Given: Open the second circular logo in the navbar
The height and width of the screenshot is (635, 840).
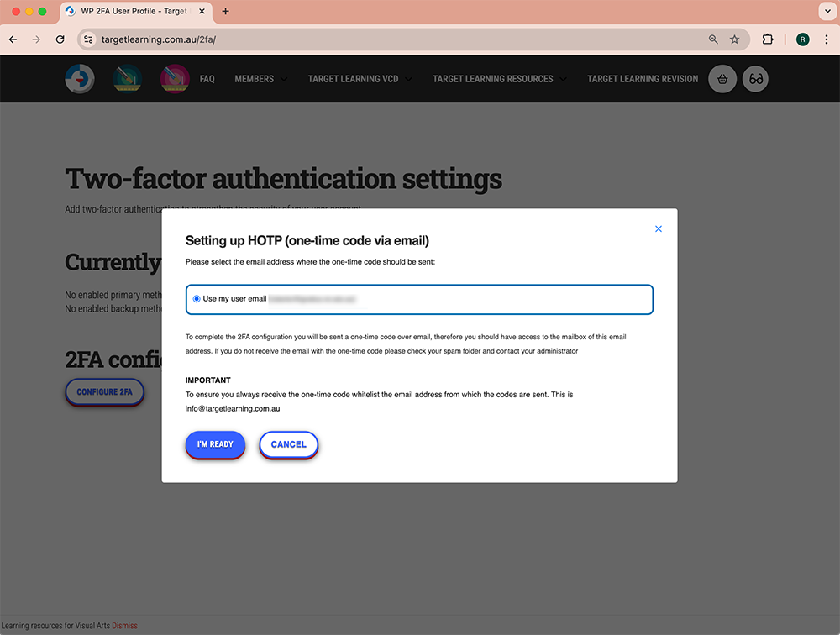Looking at the screenshot, I should pyautogui.click(x=128, y=79).
